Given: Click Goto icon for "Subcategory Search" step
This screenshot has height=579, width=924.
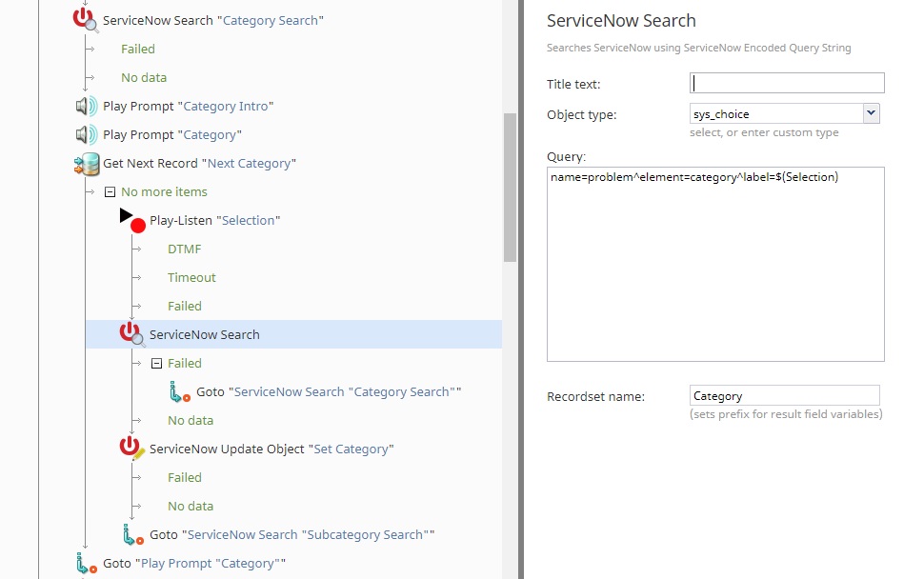Looking at the screenshot, I should pos(131,535).
